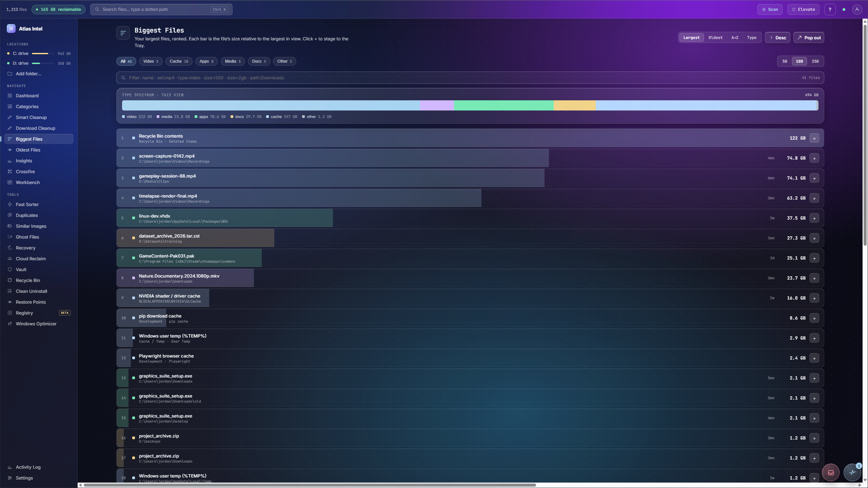Open the Dashboard sidebar item

coord(39,96)
